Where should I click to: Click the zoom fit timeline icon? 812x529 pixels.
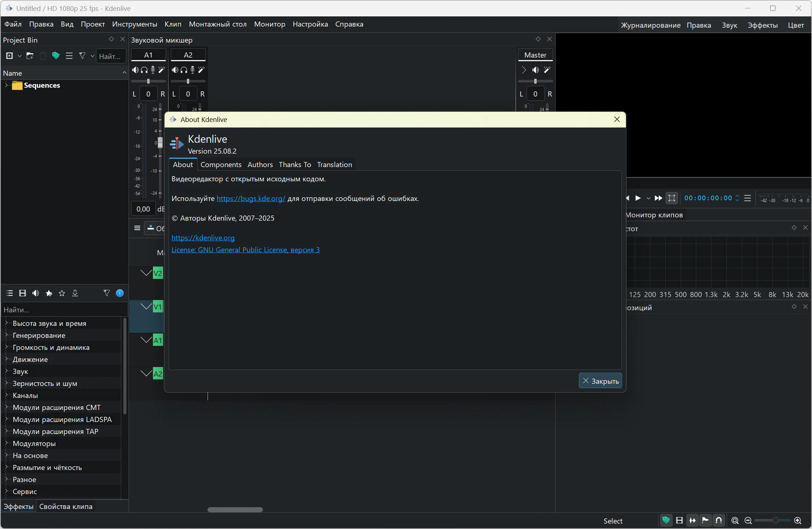(x=735, y=521)
